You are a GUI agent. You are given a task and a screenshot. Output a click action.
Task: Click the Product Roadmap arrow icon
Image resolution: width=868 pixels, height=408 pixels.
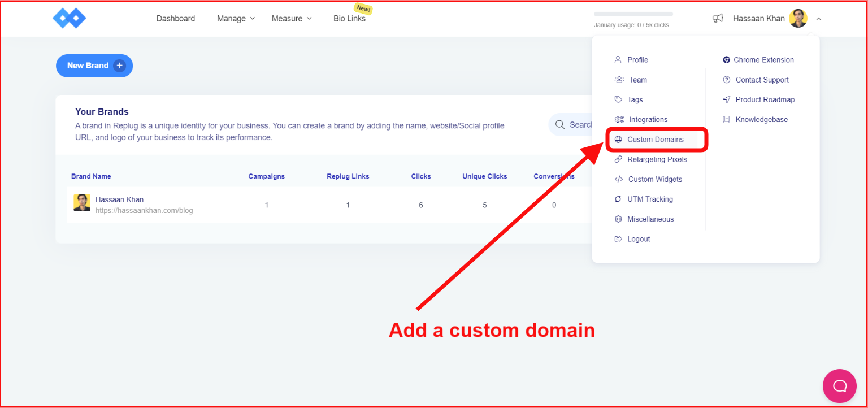727,99
